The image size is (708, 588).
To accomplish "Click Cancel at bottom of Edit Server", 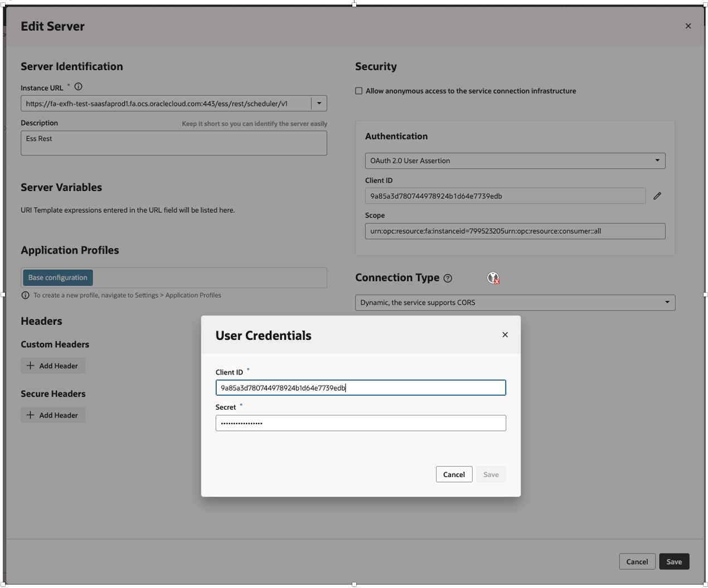I will coord(637,561).
